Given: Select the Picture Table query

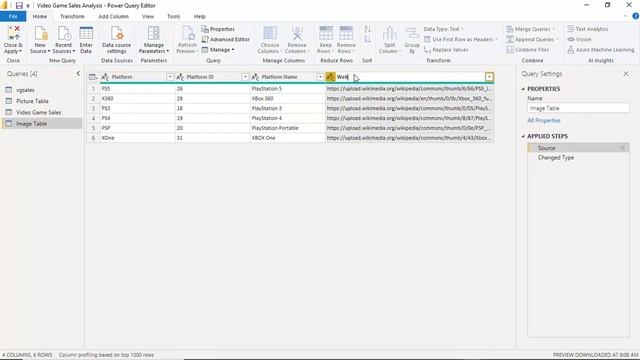Looking at the screenshot, I should (42, 101).
